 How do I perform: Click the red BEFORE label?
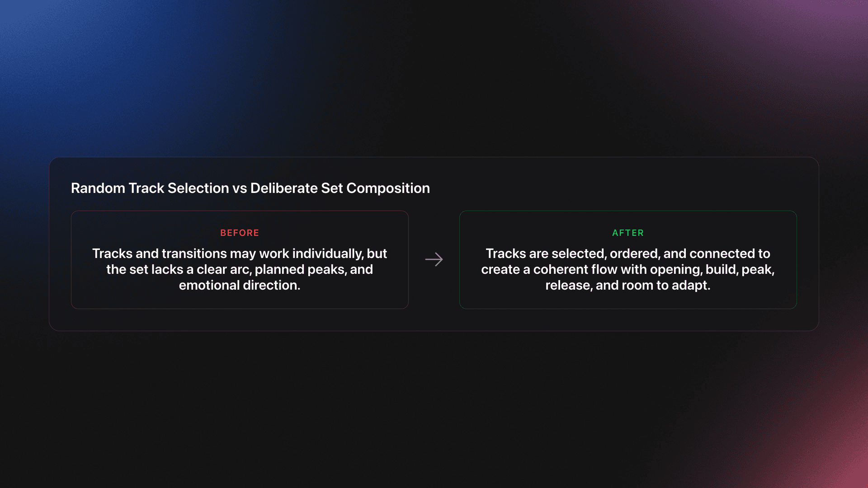(240, 233)
